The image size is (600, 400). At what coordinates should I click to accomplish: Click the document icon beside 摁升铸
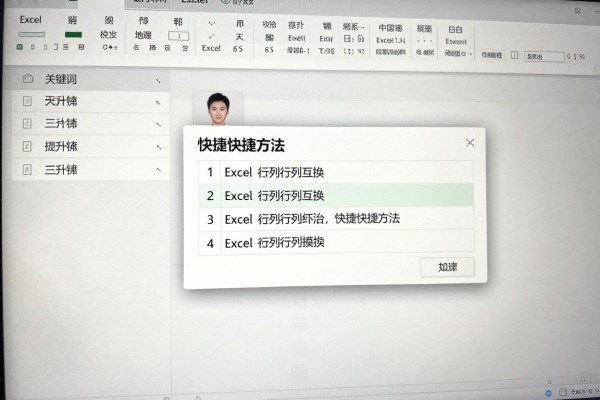(27, 146)
